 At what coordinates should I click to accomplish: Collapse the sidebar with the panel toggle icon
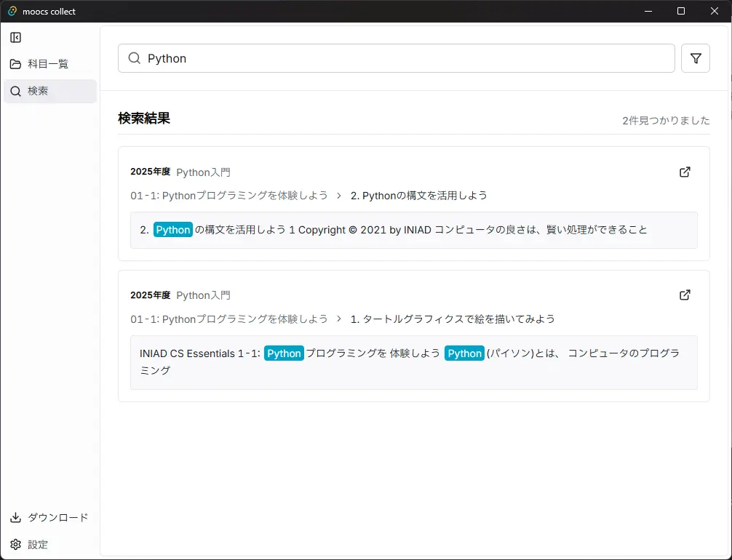pyautogui.click(x=15, y=38)
